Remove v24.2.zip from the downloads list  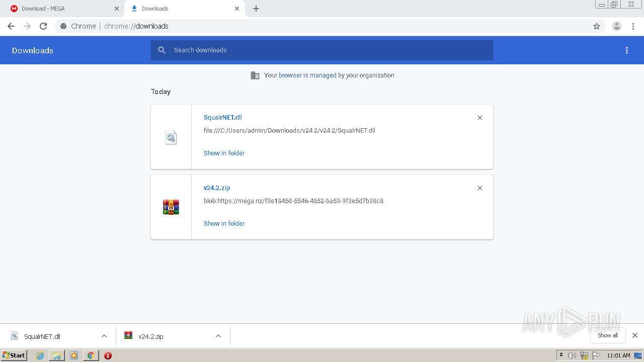coord(480,188)
